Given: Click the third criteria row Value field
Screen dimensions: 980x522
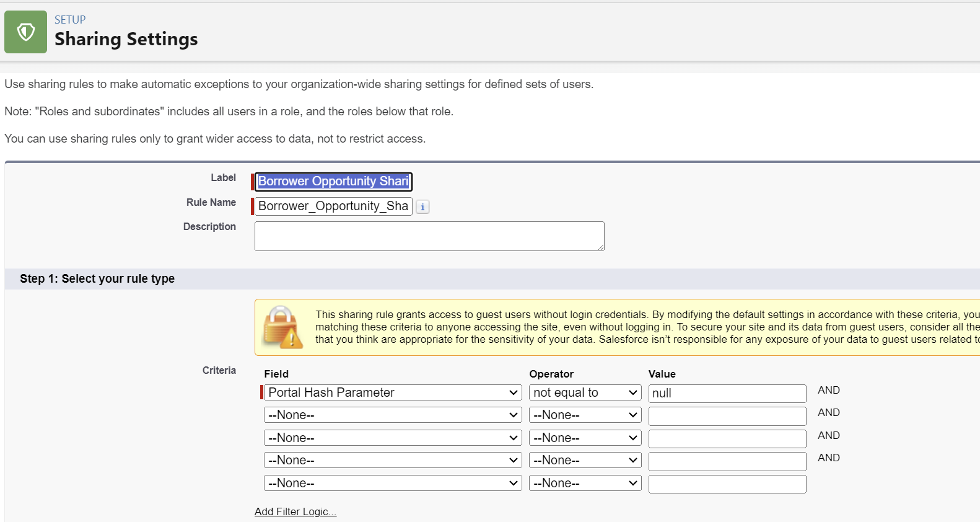Looking at the screenshot, I should tap(727, 439).
